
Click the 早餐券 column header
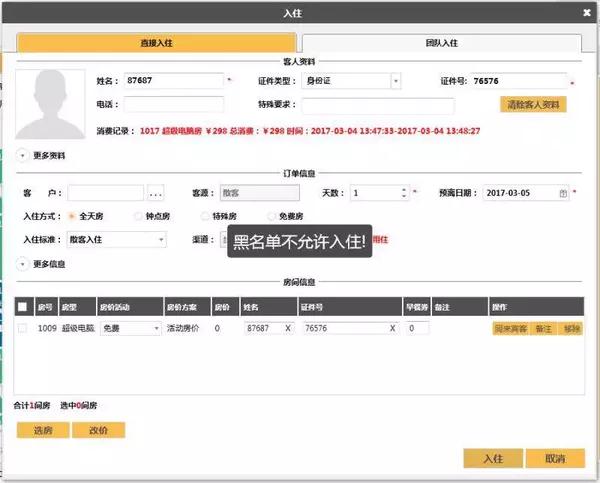tap(417, 307)
